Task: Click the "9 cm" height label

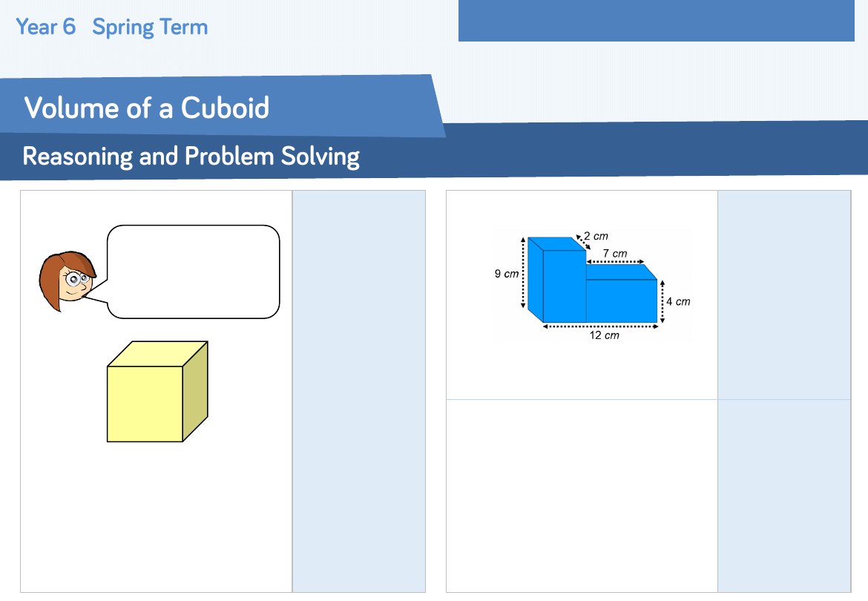Action: click(507, 274)
